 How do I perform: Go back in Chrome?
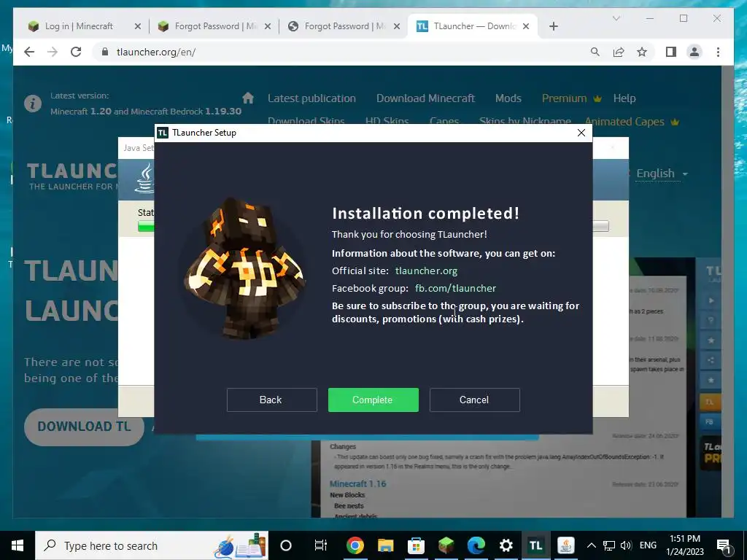(29, 52)
